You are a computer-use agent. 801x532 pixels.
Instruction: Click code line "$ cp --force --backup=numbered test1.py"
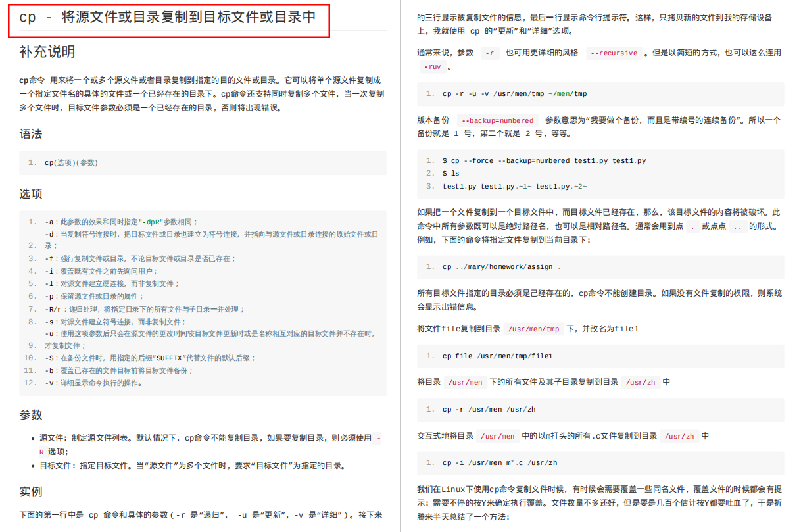(x=545, y=161)
